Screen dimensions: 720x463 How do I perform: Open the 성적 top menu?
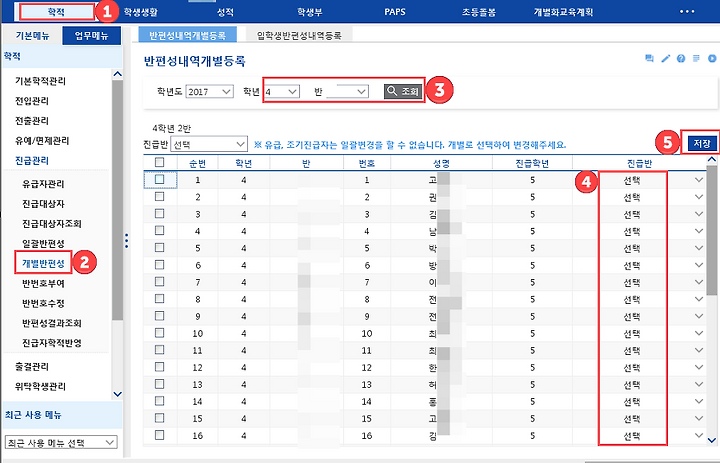[x=225, y=12]
